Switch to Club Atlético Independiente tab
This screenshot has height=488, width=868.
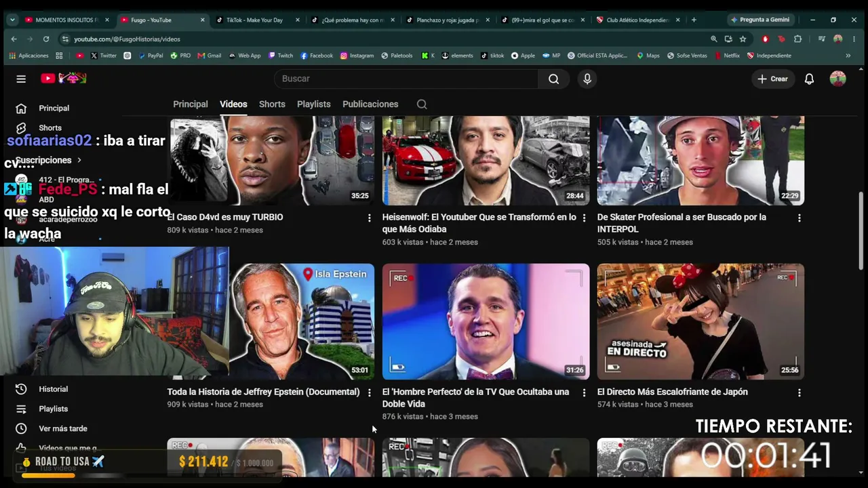[636, 20]
